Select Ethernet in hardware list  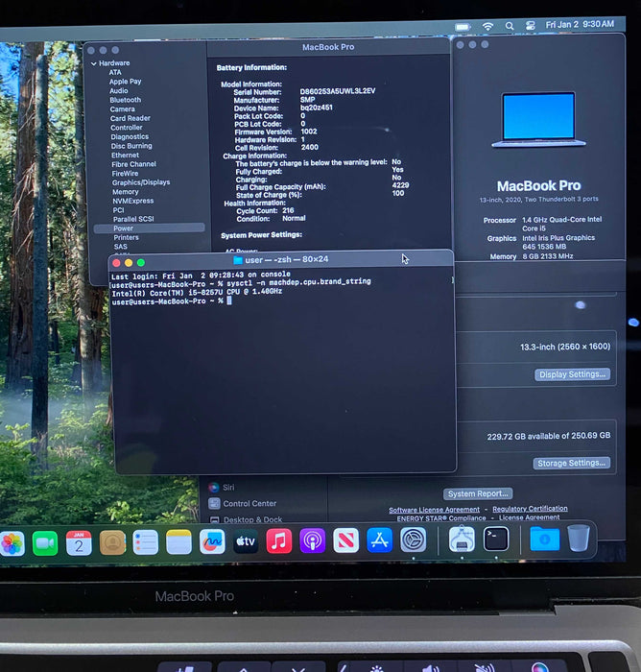(x=125, y=156)
